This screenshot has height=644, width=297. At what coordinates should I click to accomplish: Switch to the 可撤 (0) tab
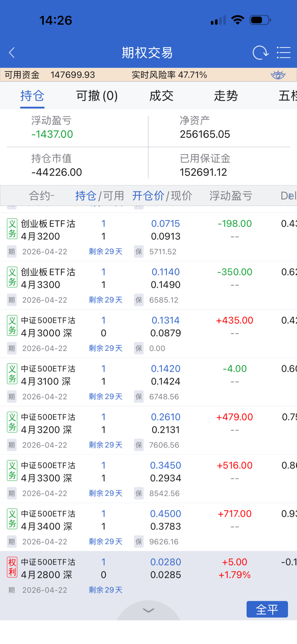tap(97, 96)
